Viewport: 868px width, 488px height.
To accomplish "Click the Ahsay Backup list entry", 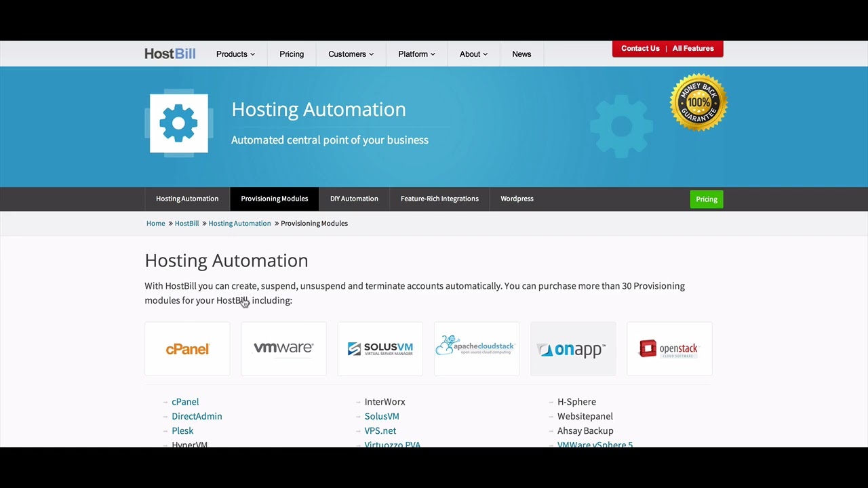I will 585,430.
